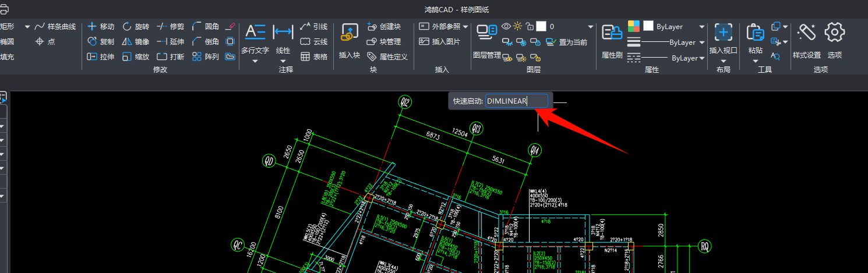Expand the 多行文字 dropdown arrow
This screenshot has height=273, width=868.
pyautogui.click(x=255, y=61)
